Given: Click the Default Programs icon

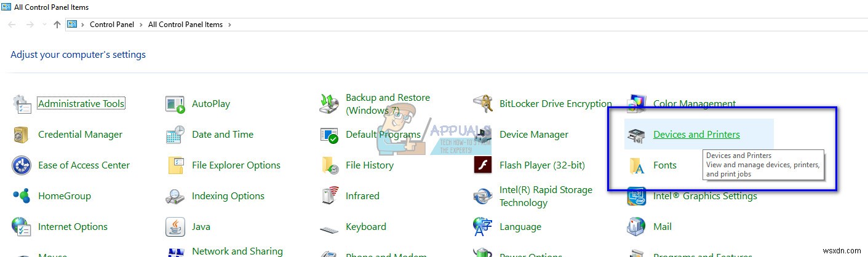Looking at the screenshot, I should [329, 135].
